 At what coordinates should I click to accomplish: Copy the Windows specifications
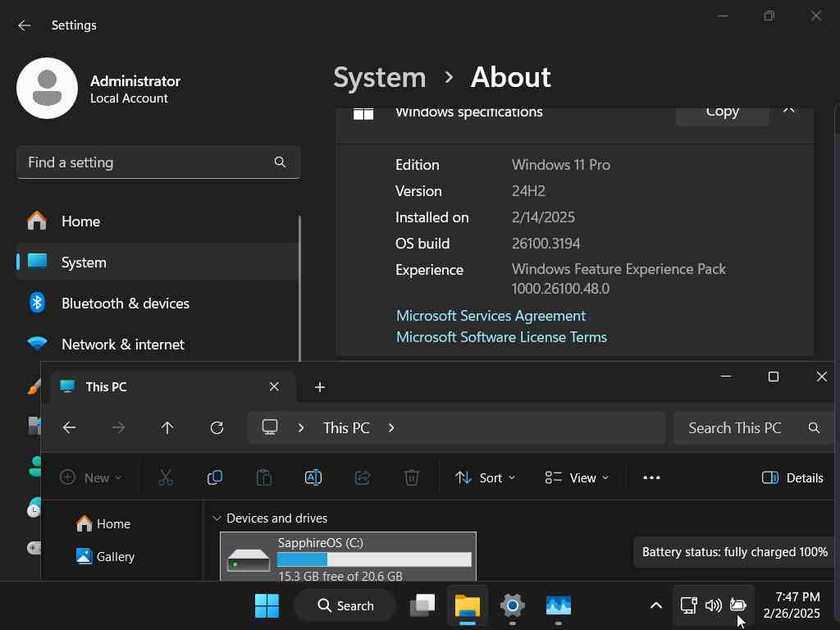[722, 113]
